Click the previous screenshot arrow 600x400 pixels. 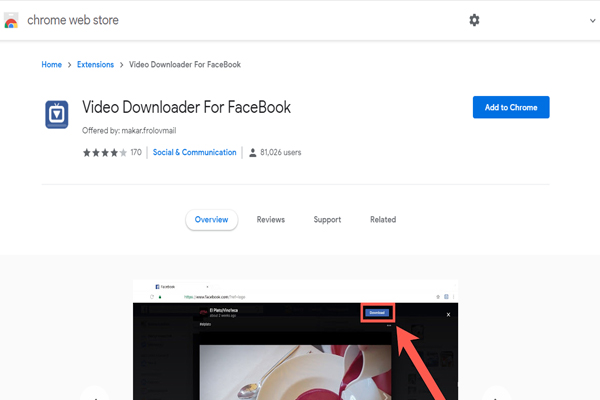pyautogui.click(x=93, y=394)
